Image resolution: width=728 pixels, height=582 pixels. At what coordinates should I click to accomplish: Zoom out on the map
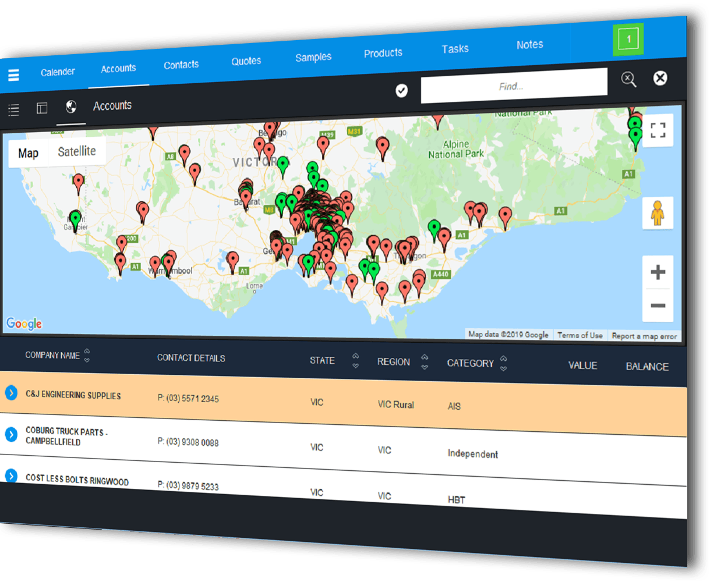pyautogui.click(x=658, y=306)
